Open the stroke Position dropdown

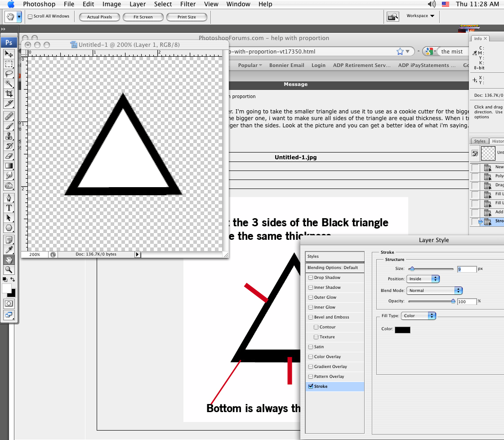(423, 279)
